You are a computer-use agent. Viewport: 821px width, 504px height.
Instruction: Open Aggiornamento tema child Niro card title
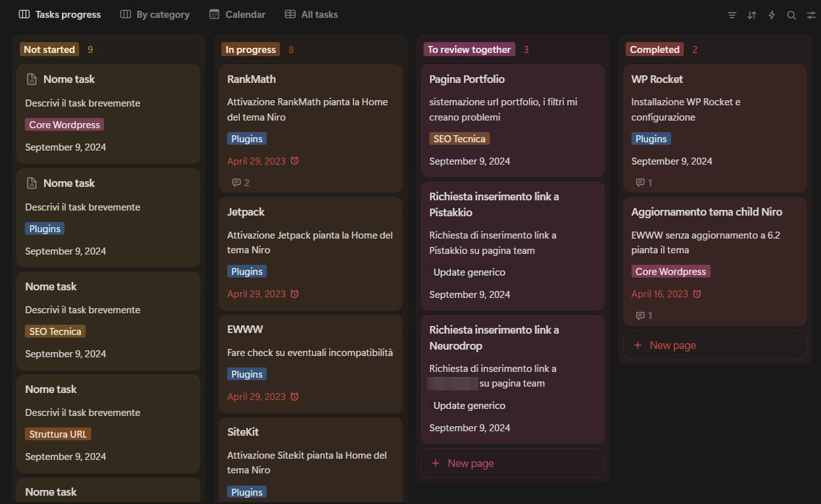click(x=707, y=212)
